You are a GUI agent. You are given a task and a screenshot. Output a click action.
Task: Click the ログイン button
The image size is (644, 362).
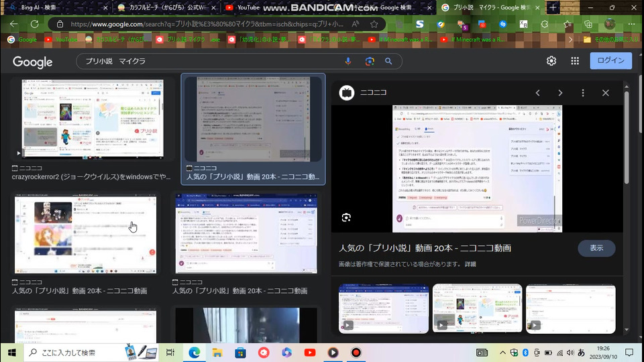(610, 60)
